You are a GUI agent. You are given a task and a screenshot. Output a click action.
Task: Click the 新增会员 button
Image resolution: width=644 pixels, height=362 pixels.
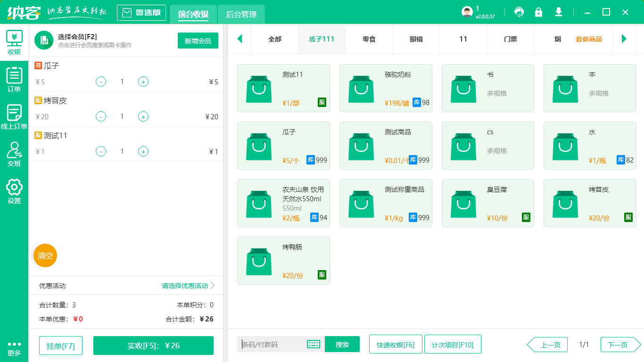198,41
